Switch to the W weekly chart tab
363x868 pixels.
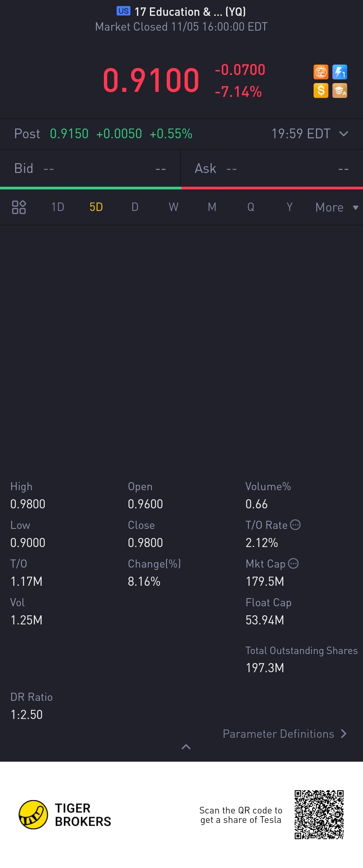[x=173, y=207]
